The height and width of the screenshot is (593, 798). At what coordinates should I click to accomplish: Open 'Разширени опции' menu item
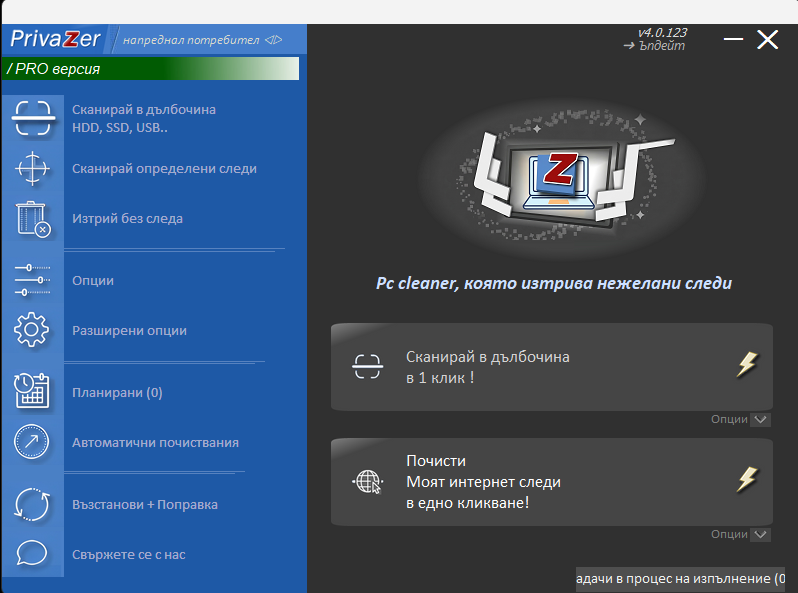(129, 330)
